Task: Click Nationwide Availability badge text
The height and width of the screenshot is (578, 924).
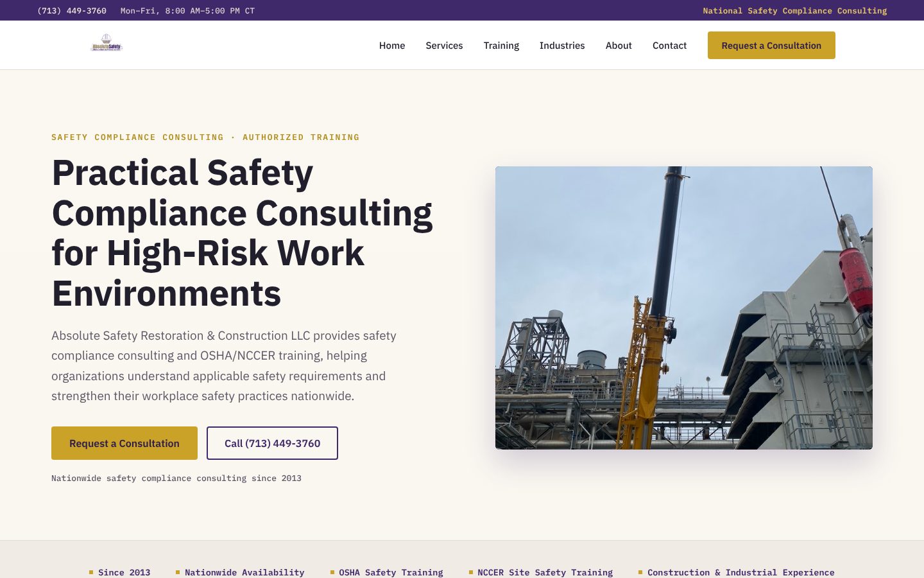Action: point(244,572)
